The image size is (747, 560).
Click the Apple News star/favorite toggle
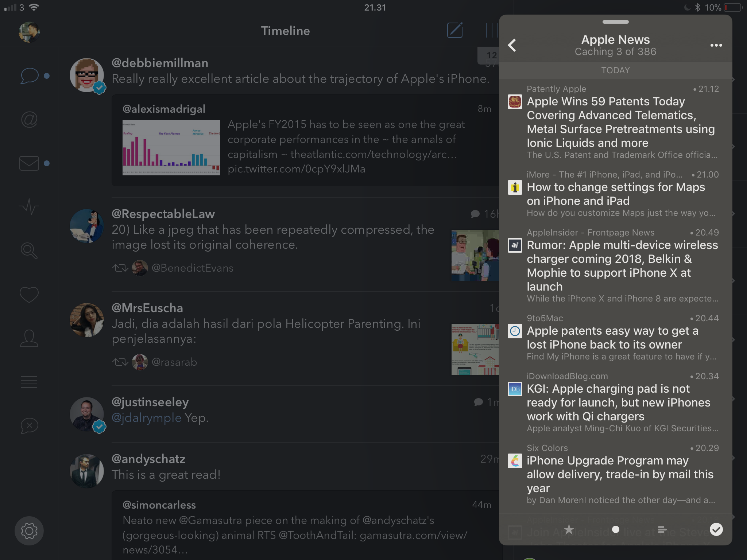tap(568, 529)
